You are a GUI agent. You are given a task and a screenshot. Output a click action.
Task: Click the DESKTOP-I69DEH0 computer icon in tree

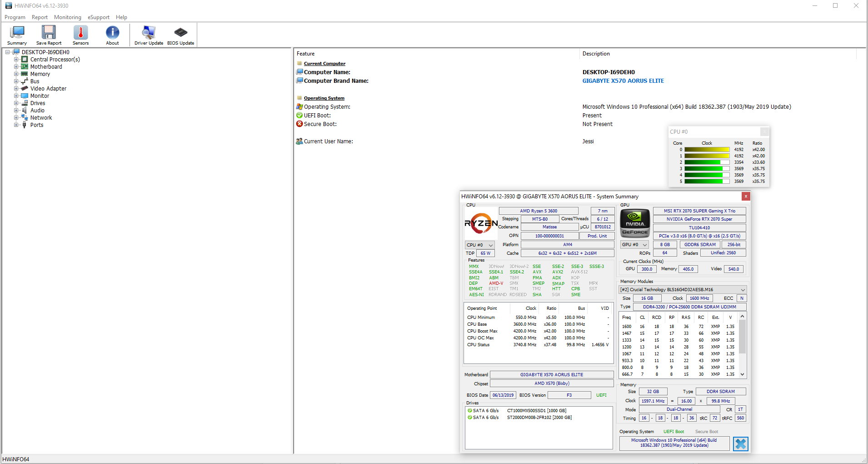pyautogui.click(x=16, y=52)
